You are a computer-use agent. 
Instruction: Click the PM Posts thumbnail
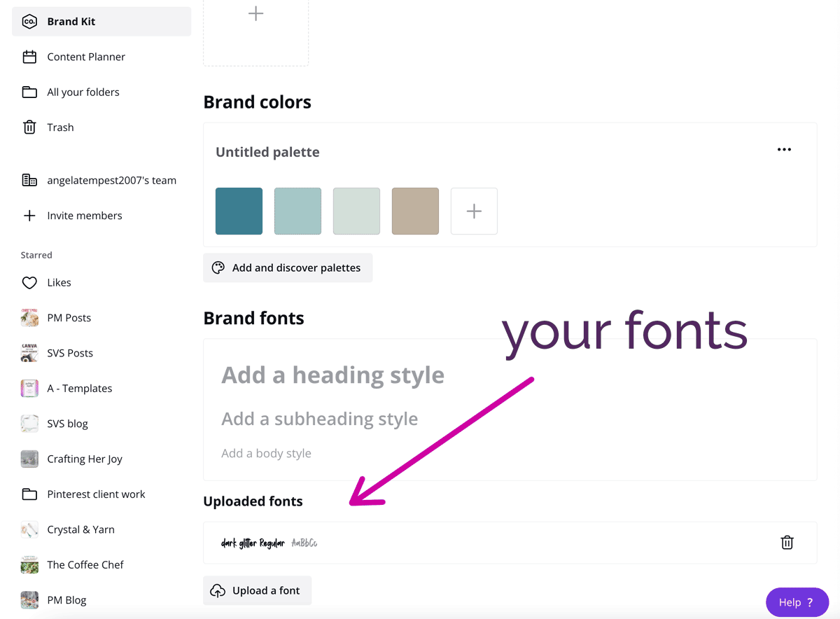click(x=29, y=318)
